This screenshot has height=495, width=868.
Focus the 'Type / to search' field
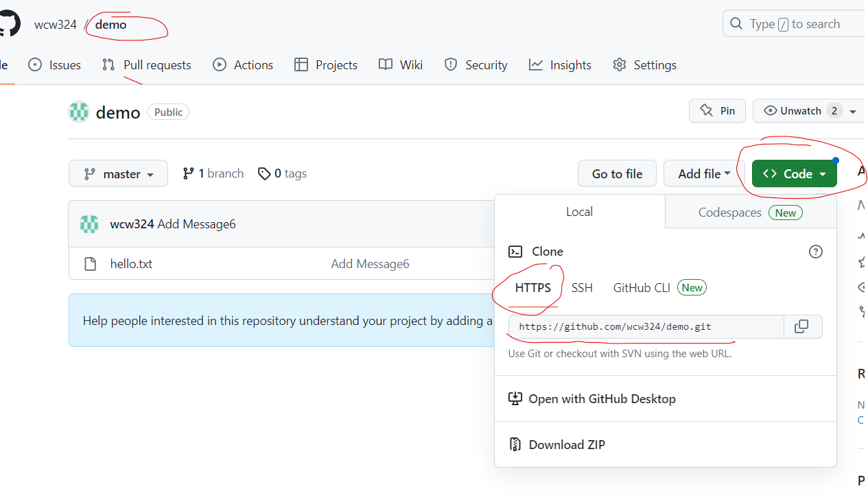click(x=795, y=24)
